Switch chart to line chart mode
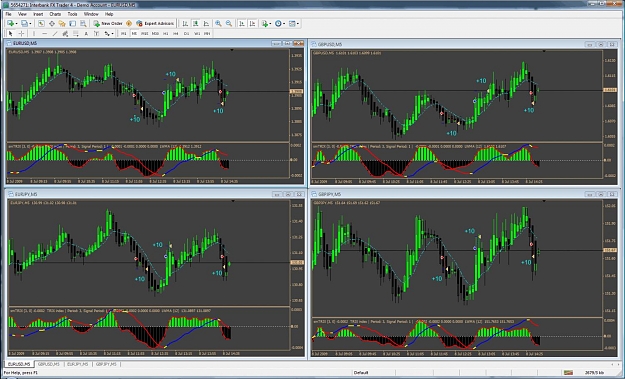This screenshot has width=625, height=379. point(206,24)
